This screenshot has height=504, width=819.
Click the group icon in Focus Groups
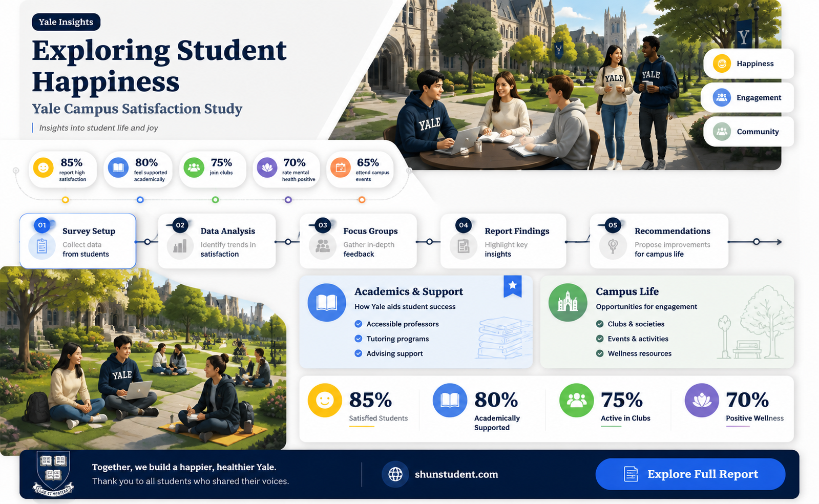tap(323, 246)
